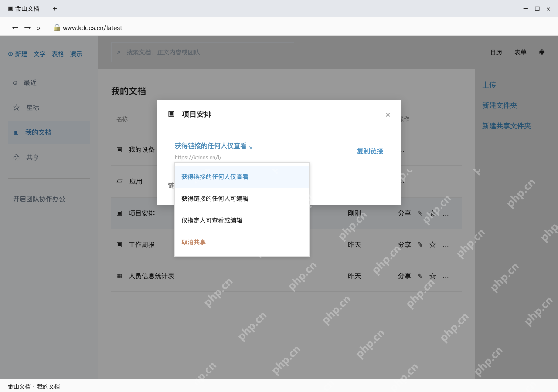
Task: Click the 上传 link on the right
Action: [489, 85]
